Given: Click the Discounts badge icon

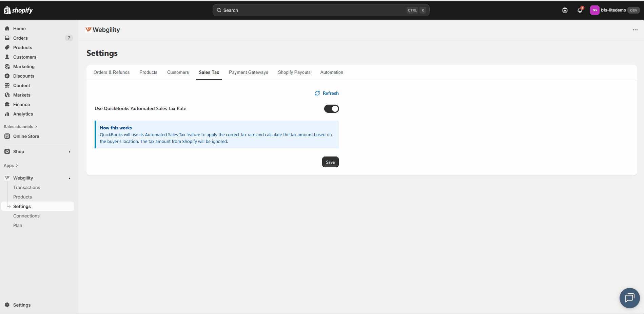Looking at the screenshot, I should (7, 76).
